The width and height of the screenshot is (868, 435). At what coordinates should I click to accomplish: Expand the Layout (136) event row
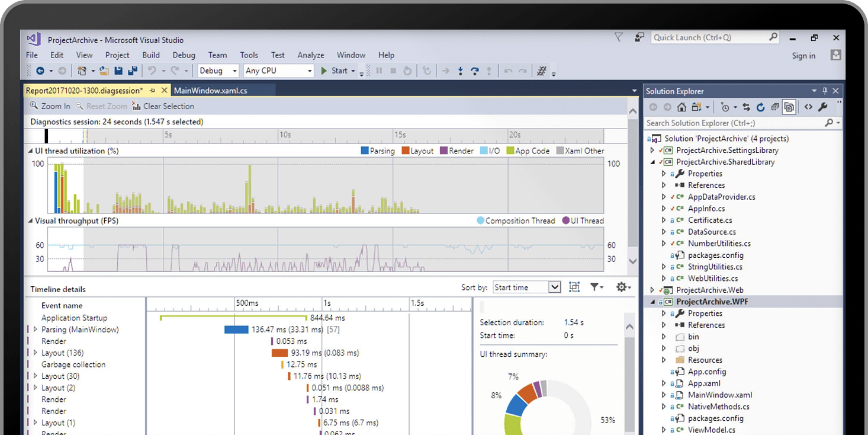[x=36, y=353]
